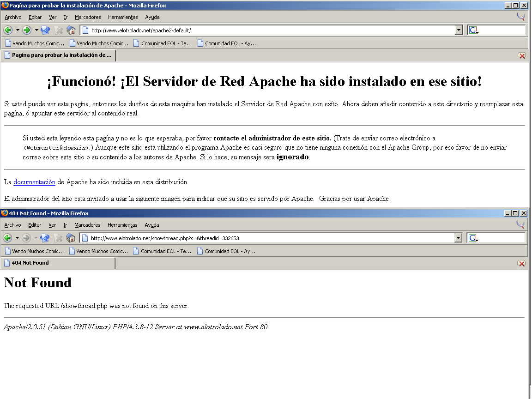Open URL history dropdown in top window
Screen dimensions: 532x399
(x=459, y=30)
